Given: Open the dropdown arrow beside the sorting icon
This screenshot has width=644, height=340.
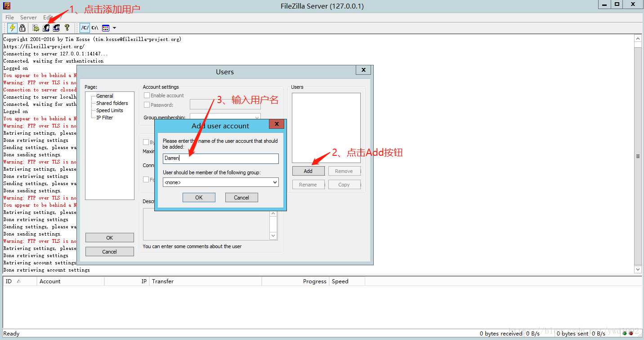Looking at the screenshot, I should [x=114, y=28].
